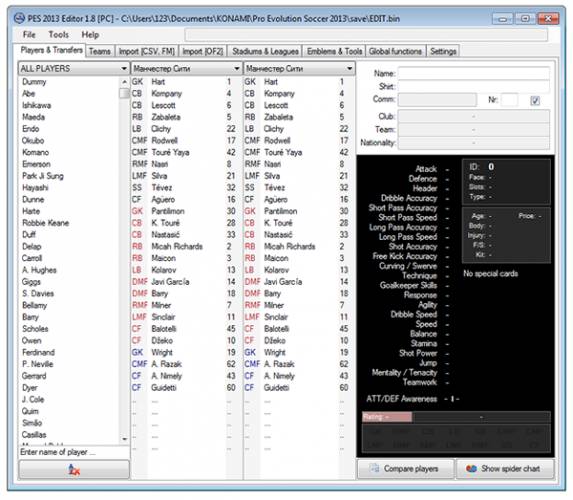Open the right team selection dropdown
This screenshot has height=500, width=573.
299,68
